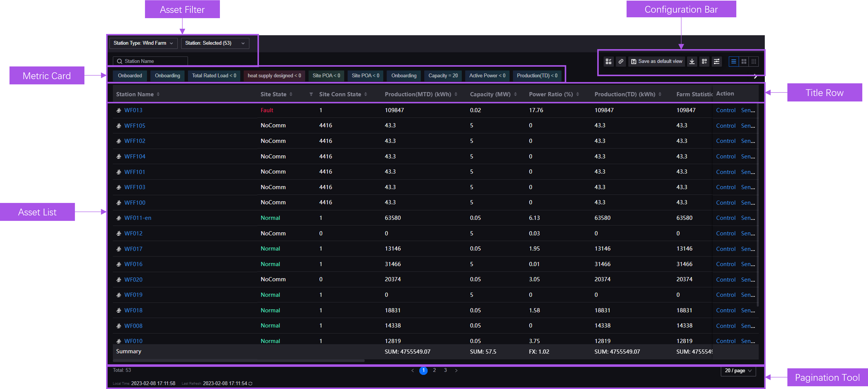Switch to list view layout
This screenshot has height=389, width=868.
[734, 61]
